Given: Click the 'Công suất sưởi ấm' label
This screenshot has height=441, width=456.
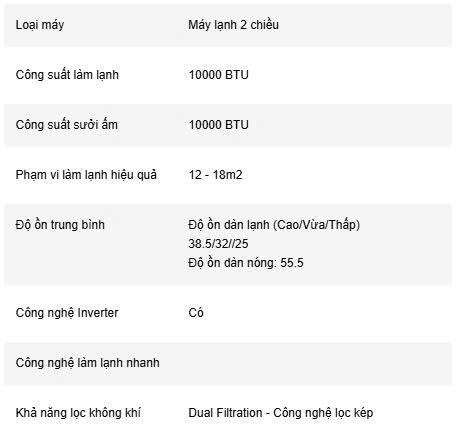Looking at the screenshot, I should point(67,125).
